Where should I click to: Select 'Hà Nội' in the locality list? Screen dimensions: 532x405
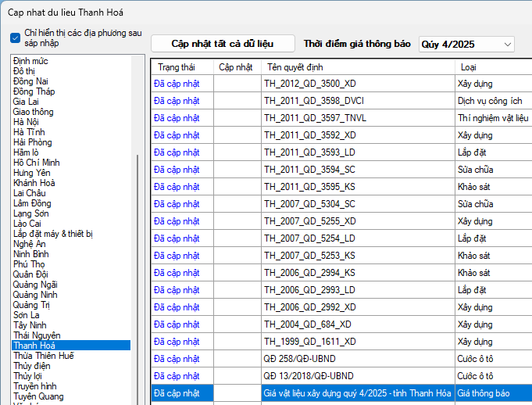click(26, 122)
